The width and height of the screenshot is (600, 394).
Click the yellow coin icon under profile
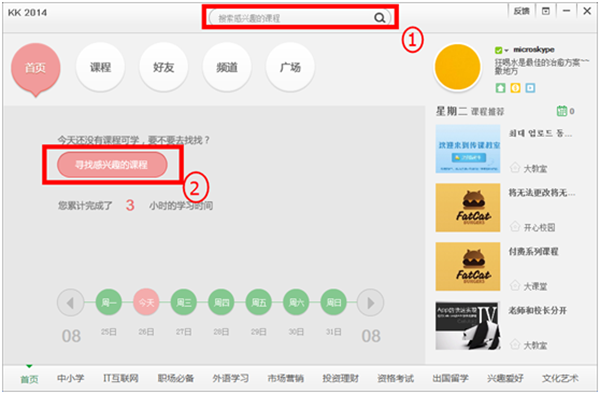coord(515,88)
